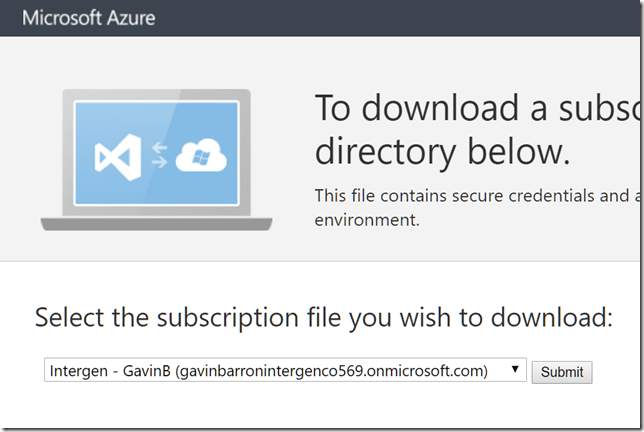Click the sync arrows between the icons
The height and width of the screenshot is (432, 644).
pyautogui.click(x=157, y=157)
